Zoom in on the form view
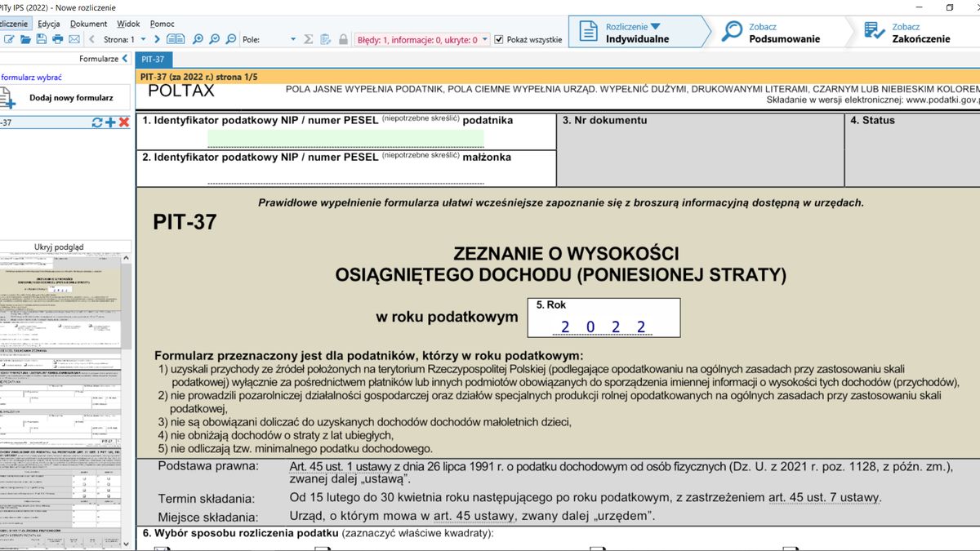This screenshot has height=551, width=980. coord(198,39)
